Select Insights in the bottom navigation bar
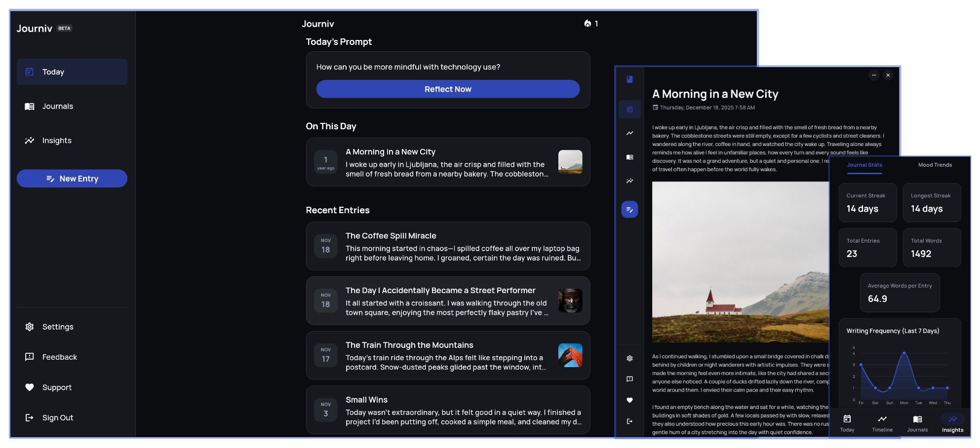The width and height of the screenshot is (980, 448). tap(952, 423)
